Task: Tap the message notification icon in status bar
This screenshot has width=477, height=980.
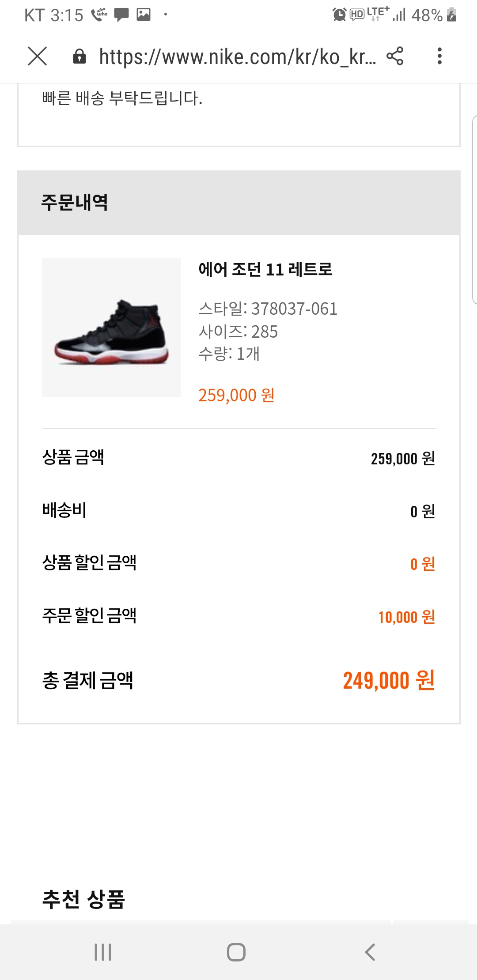Action: 121,15
